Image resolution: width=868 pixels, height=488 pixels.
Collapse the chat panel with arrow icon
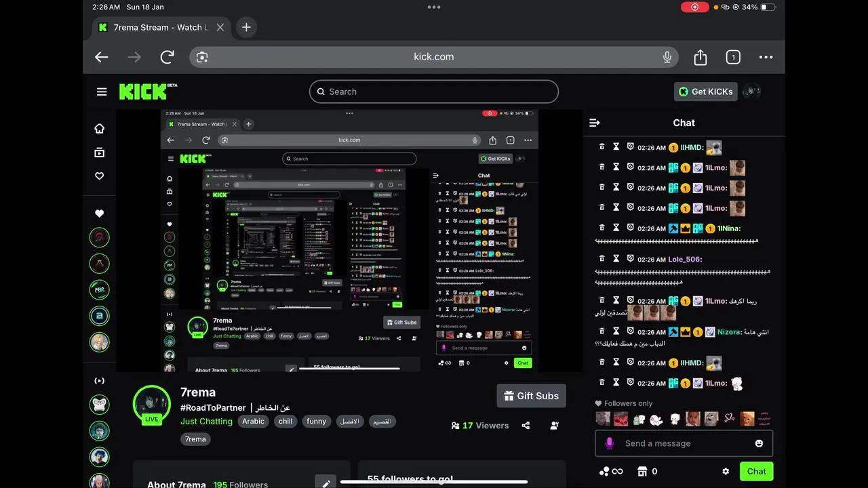(595, 123)
